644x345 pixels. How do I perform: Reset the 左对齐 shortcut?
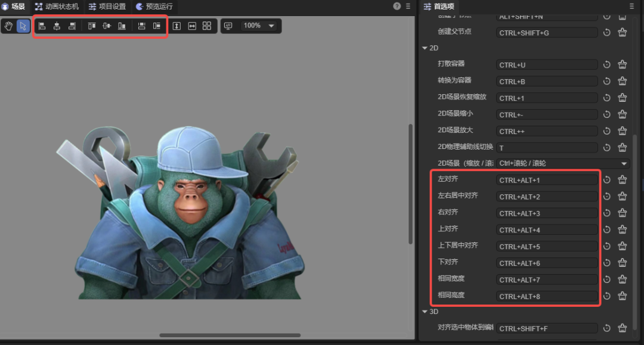[x=606, y=180]
